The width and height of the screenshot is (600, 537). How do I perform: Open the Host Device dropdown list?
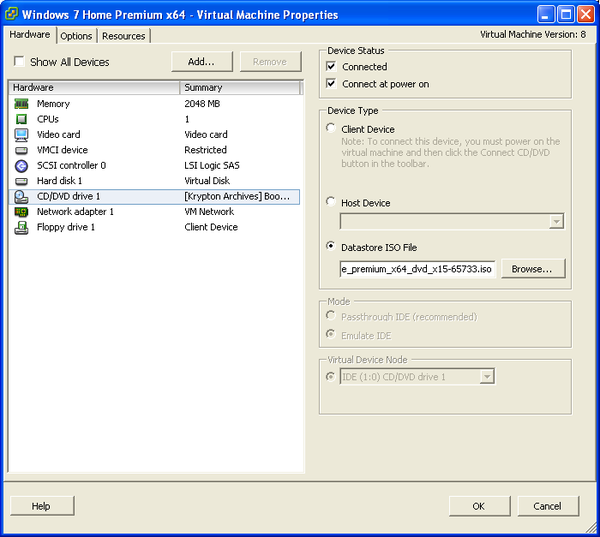coord(556,221)
